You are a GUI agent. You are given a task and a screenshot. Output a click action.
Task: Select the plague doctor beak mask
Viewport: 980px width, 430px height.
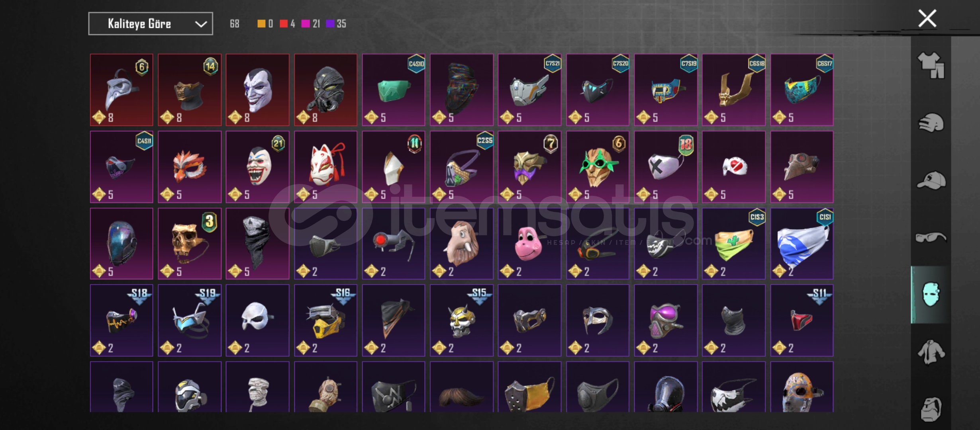point(122,90)
